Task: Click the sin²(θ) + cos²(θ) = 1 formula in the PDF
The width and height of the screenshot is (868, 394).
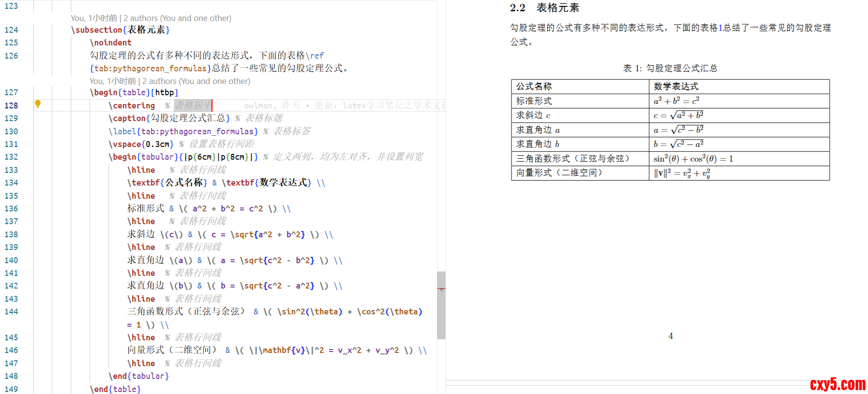Action: point(693,159)
